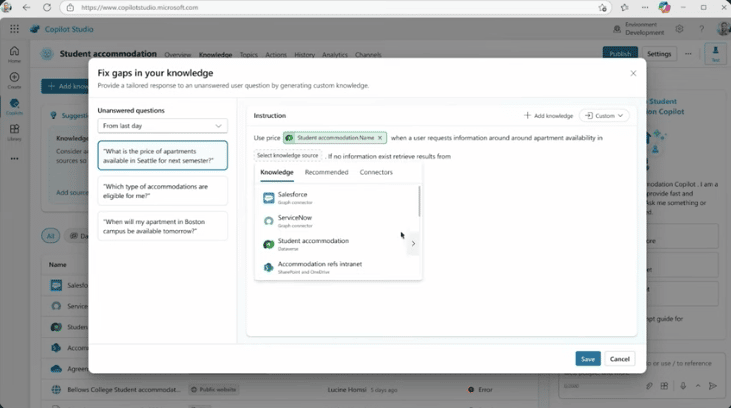Click send icon in test chat
The height and width of the screenshot is (408, 731).
(712, 386)
